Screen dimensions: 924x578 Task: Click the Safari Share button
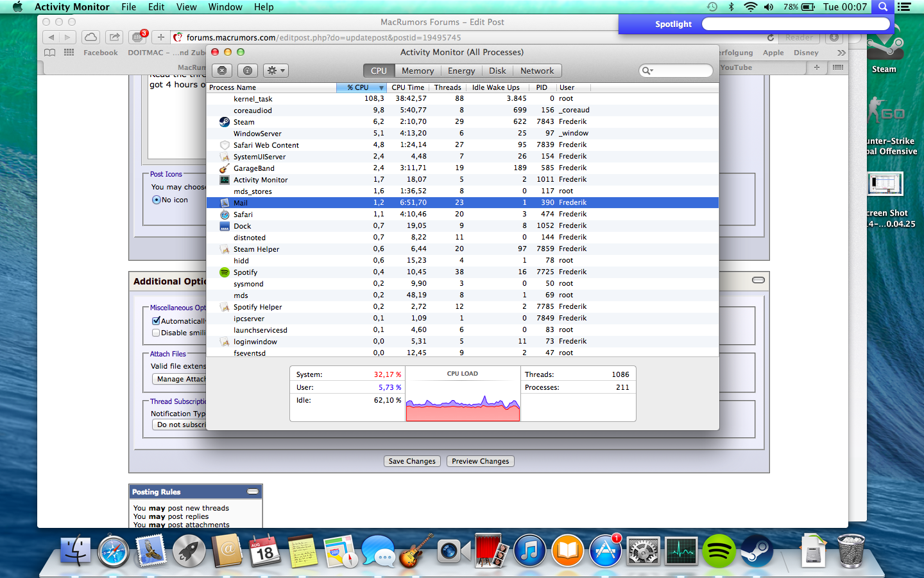click(x=114, y=37)
